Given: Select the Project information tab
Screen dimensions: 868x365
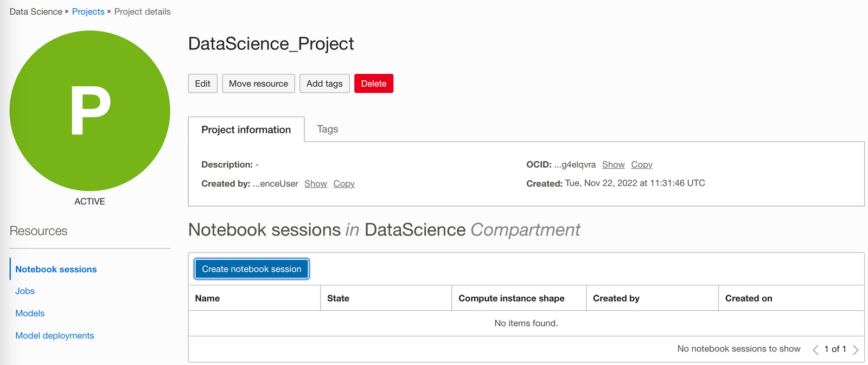Looking at the screenshot, I should (x=246, y=130).
